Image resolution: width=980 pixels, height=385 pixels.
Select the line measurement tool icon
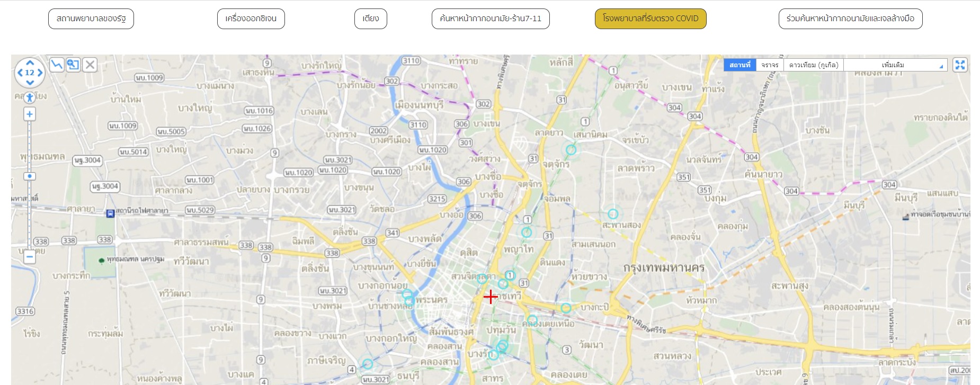click(57, 65)
